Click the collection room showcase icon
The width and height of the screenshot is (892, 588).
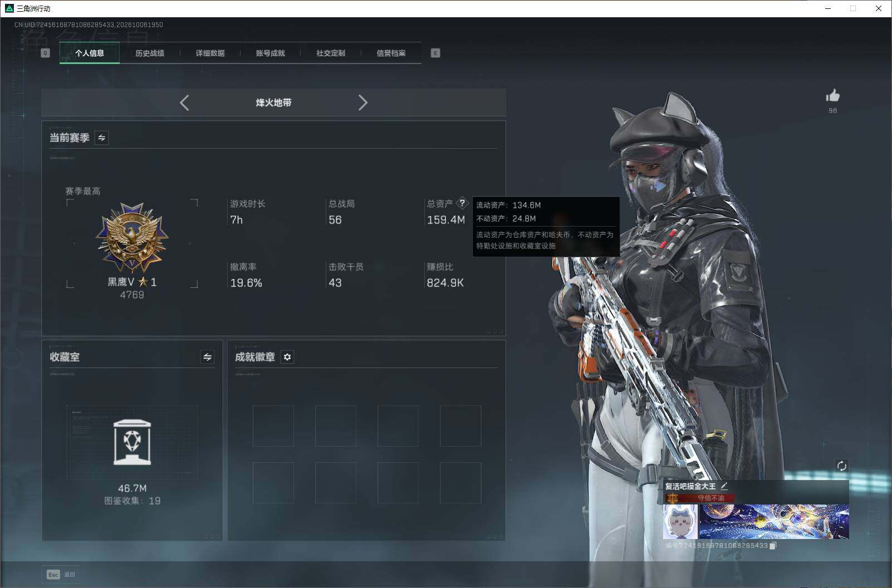[x=132, y=442]
